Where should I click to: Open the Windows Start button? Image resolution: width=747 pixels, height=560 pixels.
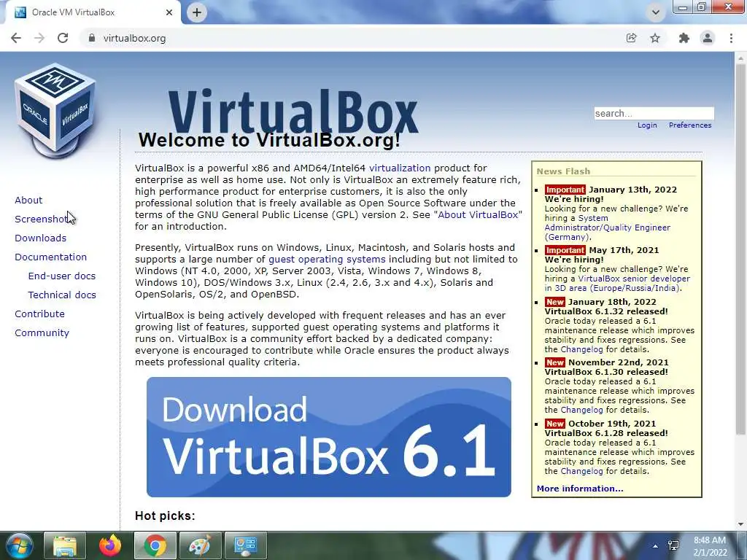19,545
